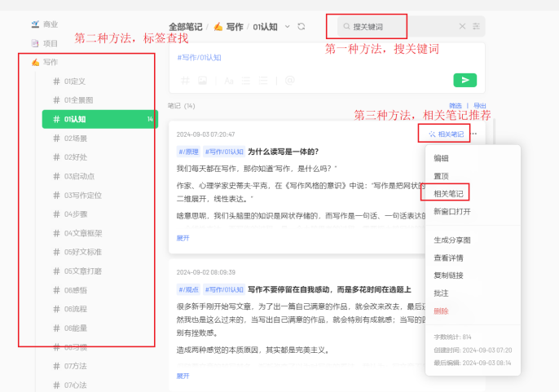Click #写作/01认知 tag on the first note

(x=224, y=152)
